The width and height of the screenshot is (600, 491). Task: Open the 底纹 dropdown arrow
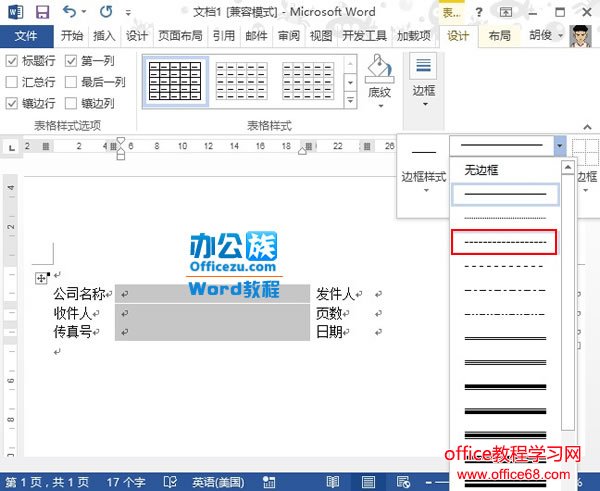click(x=381, y=106)
